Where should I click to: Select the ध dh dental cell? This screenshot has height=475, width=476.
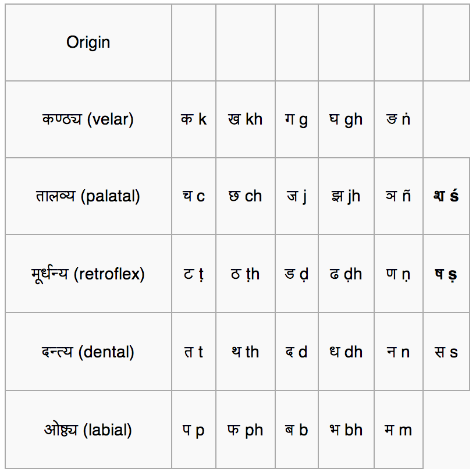pyautogui.click(x=346, y=352)
